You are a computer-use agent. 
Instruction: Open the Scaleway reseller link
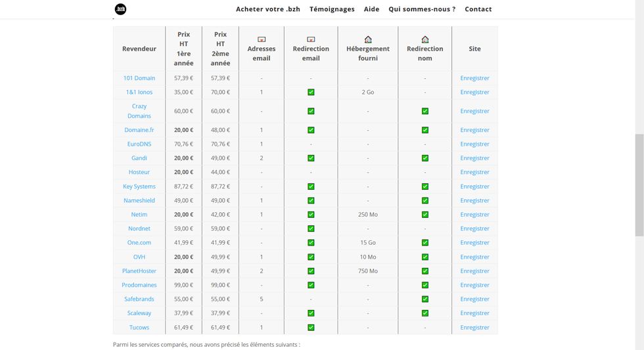[139, 313]
